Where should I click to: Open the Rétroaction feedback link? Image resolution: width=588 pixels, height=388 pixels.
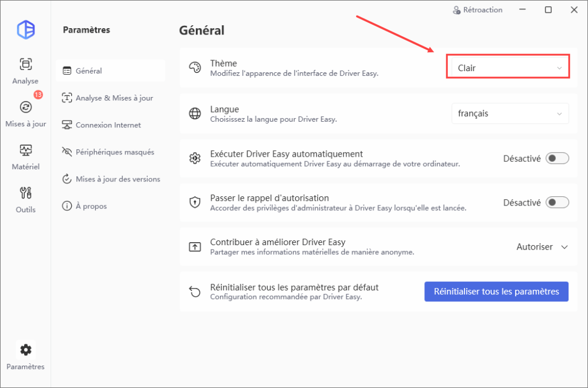(477, 10)
